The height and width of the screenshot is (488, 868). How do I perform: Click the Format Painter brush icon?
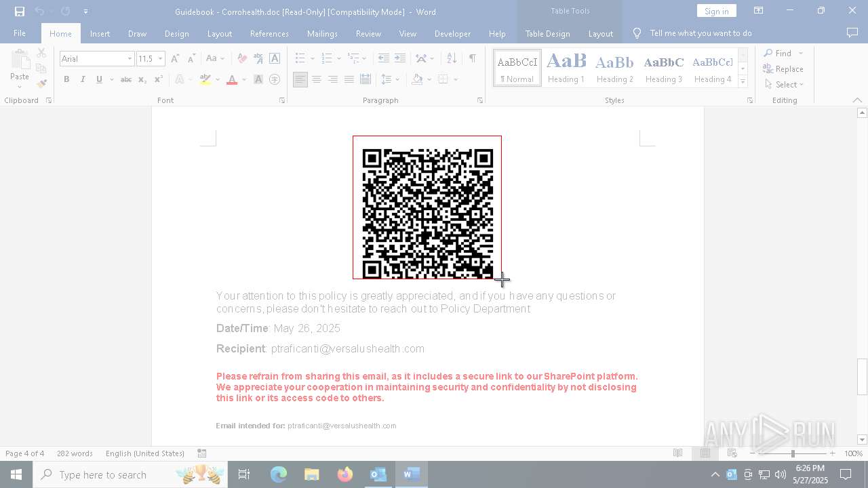tap(41, 84)
